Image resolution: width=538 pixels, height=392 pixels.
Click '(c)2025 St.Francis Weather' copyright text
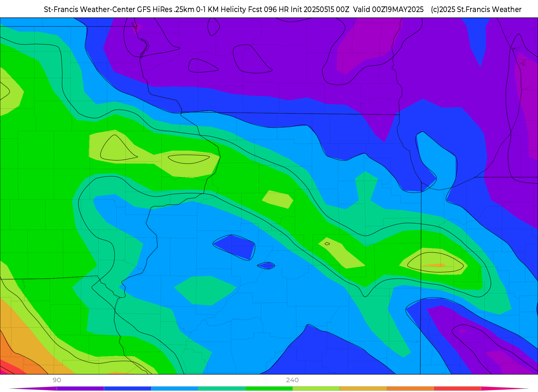(x=476, y=10)
